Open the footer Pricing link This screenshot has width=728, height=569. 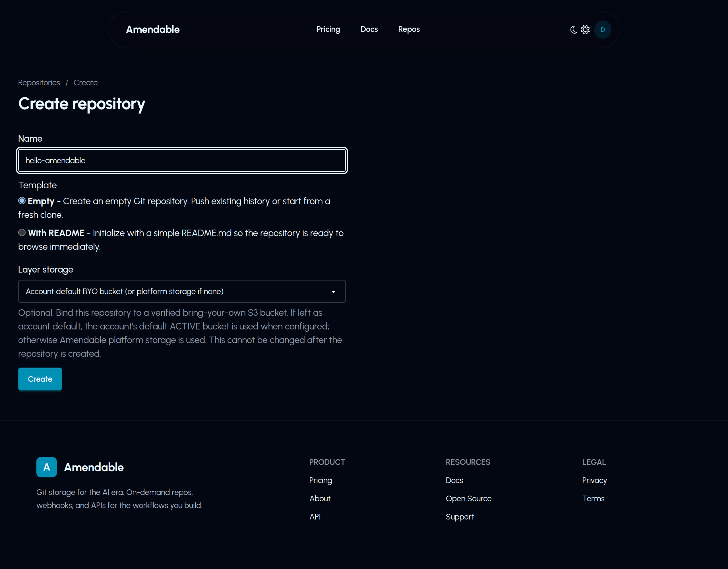(320, 480)
